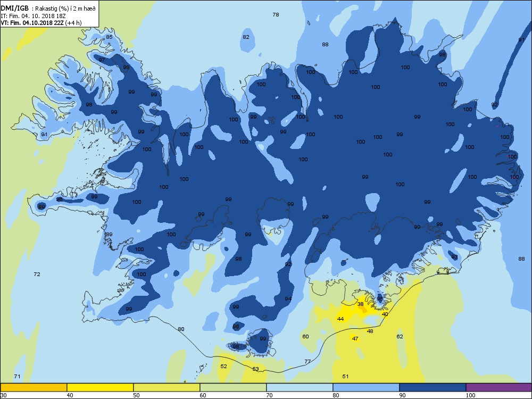Click the legend scale label "70"
532x399 pixels.
coord(269,395)
